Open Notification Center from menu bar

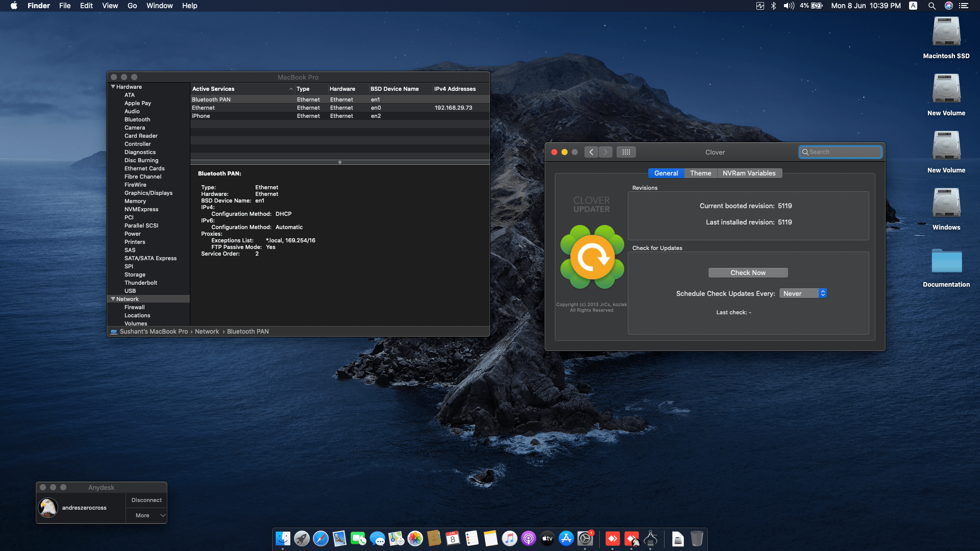964,6
